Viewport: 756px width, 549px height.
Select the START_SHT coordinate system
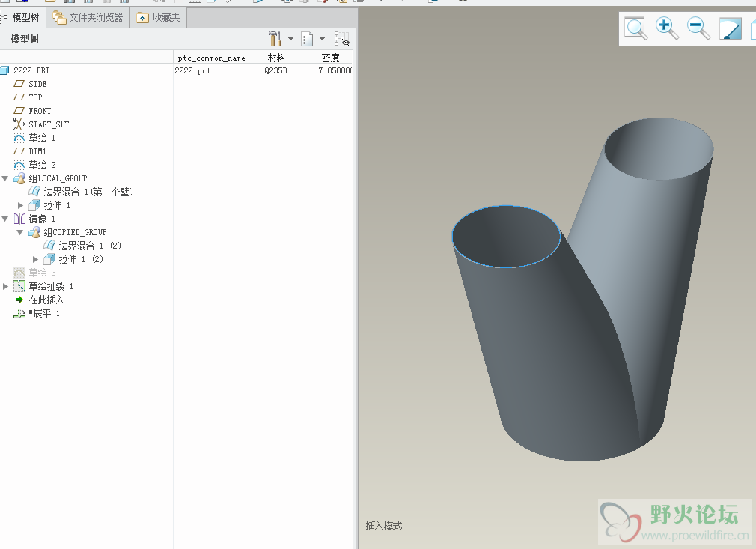(x=48, y=124)
